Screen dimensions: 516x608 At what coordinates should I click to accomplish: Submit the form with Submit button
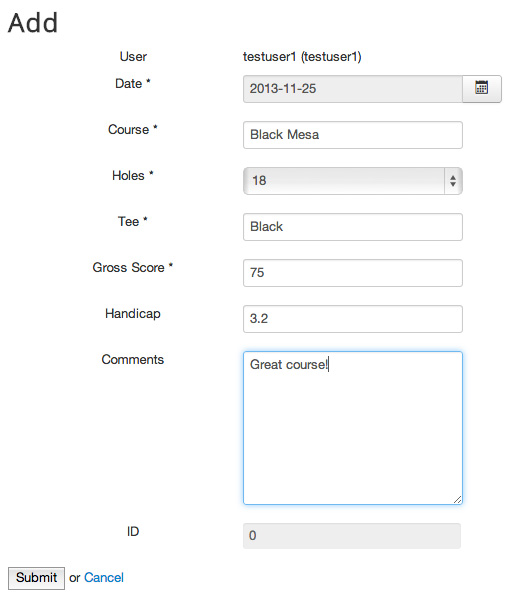[36, 578]
